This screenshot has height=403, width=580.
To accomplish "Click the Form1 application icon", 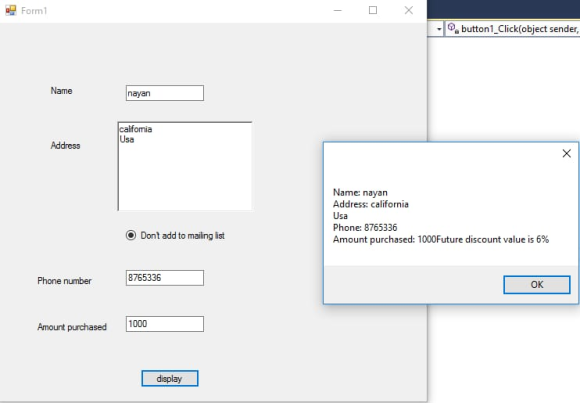I will [x=11, y=10].
